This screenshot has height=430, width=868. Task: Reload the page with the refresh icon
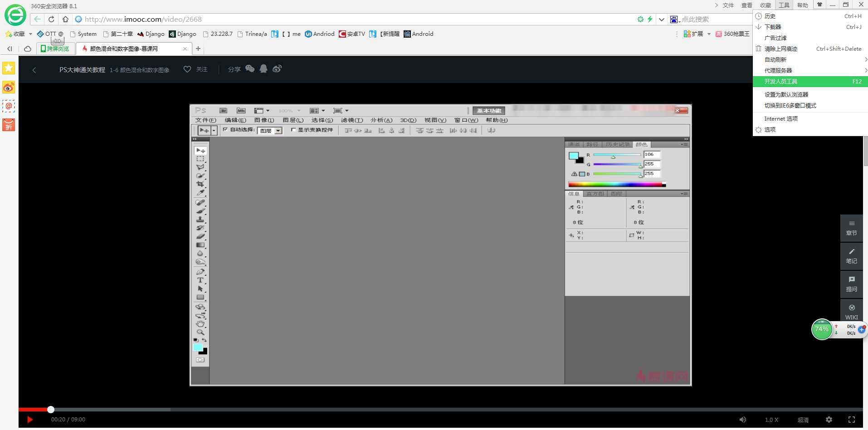[51, 19]
